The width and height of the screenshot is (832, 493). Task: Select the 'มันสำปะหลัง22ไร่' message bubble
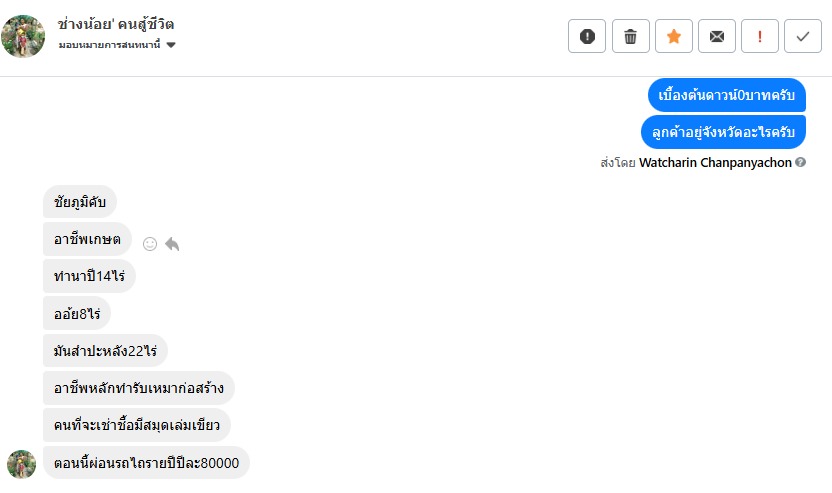click(x=105, y=351)
